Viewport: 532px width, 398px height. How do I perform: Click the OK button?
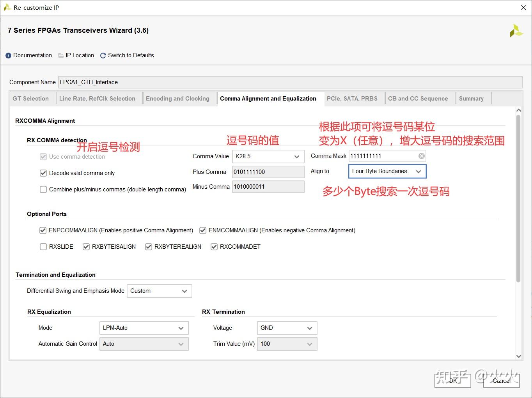click(452, 381)
